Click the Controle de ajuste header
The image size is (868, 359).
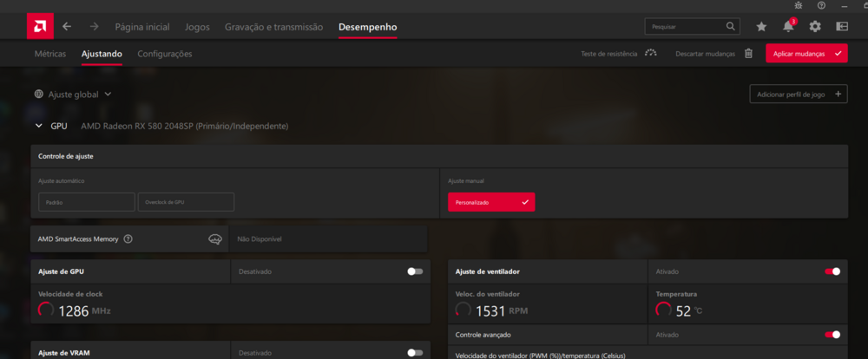tap(66, 157)
